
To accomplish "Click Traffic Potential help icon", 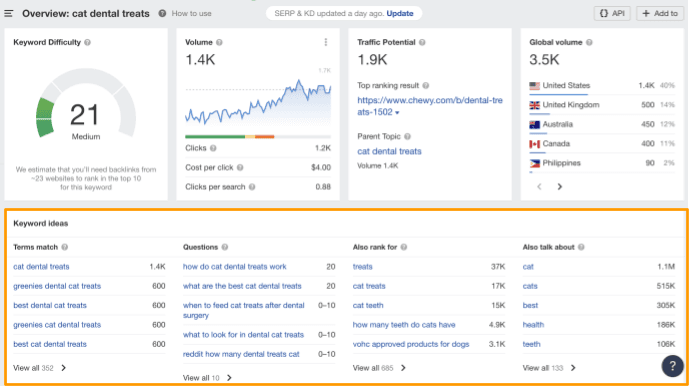I will [422, 42].
